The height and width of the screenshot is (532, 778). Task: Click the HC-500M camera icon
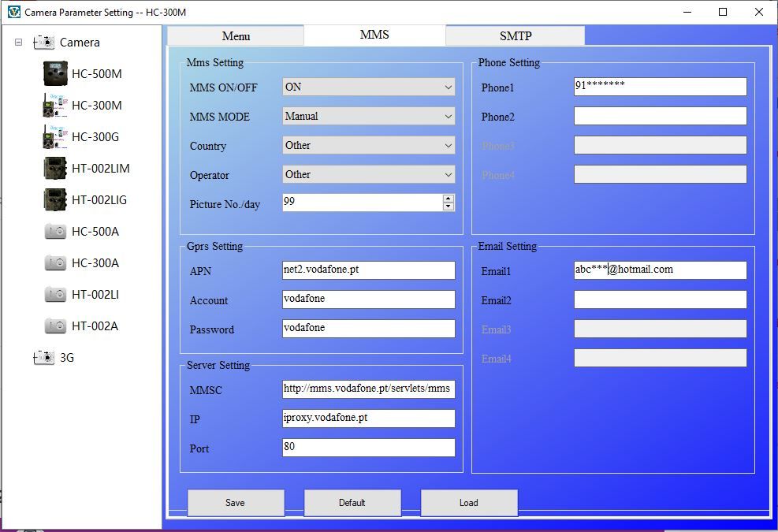coord(55,74)
